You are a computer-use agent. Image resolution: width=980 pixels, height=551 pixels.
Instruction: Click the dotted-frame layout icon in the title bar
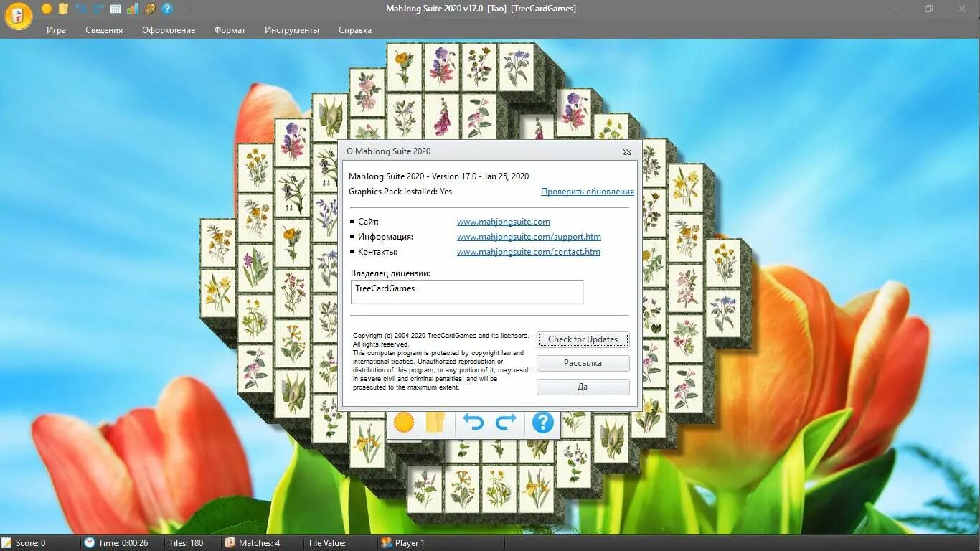coord(116,9)
